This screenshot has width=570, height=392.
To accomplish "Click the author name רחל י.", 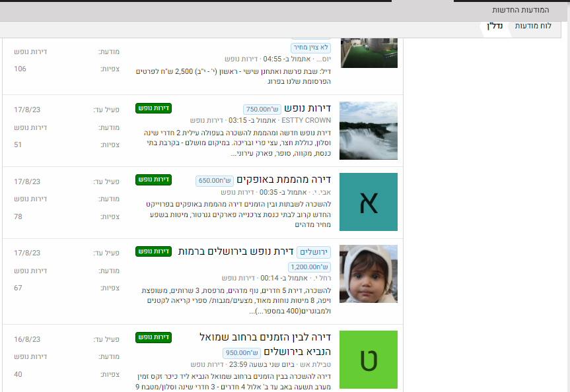I will coord(322,278).
